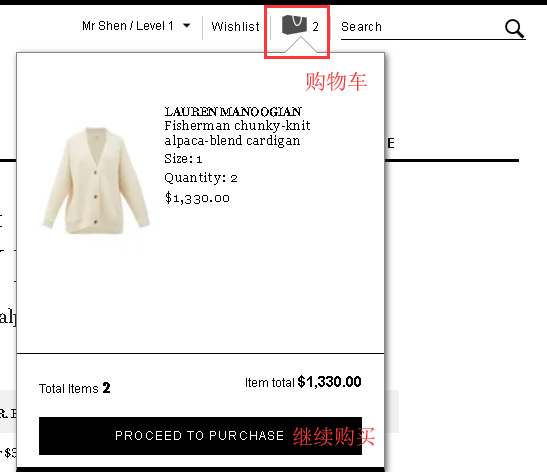Click the $1,330.00 item price in cart
Screen dimensions: 547x472
197,198
